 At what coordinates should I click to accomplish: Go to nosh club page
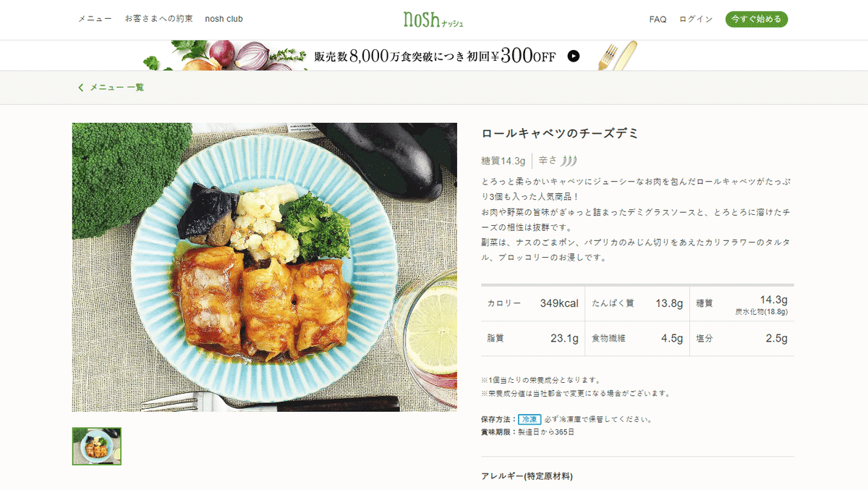click(x=224, y=20)
